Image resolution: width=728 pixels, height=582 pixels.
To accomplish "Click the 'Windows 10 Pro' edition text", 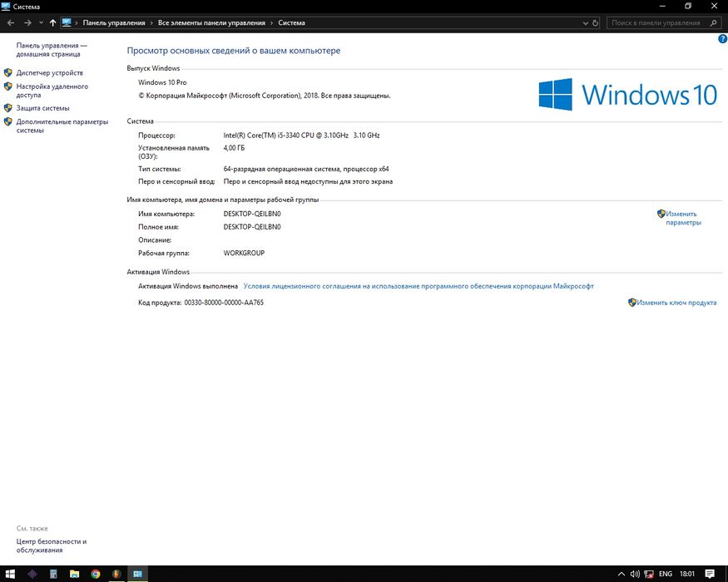I will [162, 82].
